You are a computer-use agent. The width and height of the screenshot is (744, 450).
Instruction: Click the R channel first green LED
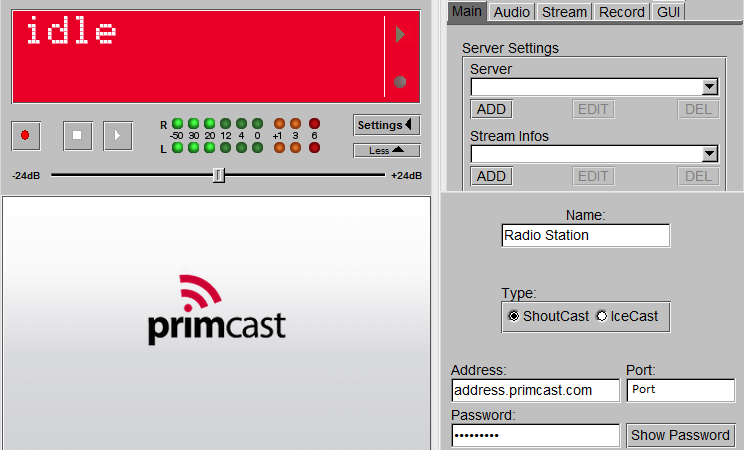[x=177, y=123]
